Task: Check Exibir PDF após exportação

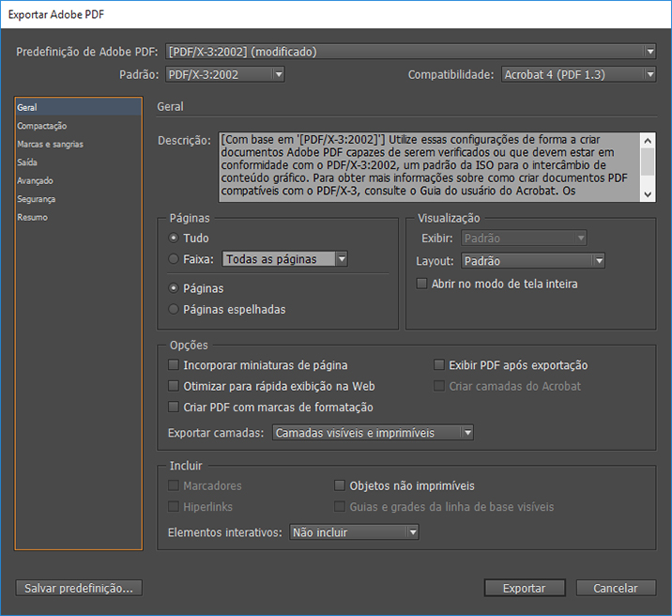Action: coord(439,365)
